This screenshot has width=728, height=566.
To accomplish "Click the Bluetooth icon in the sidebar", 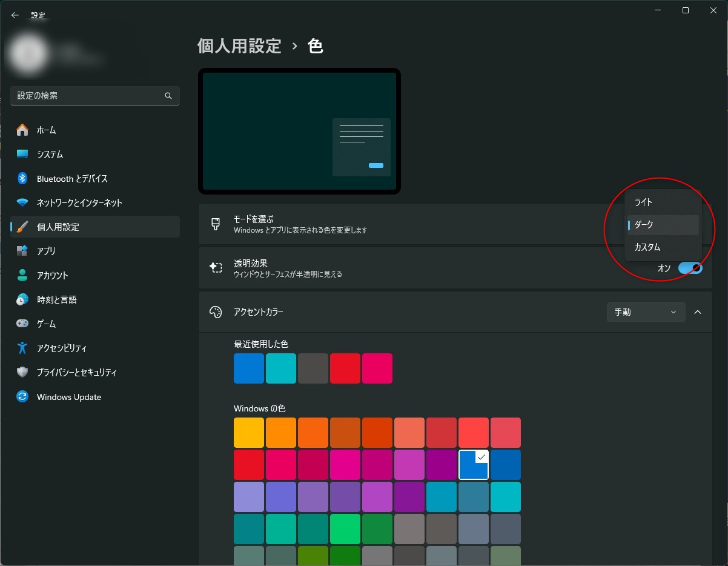I will pos(22,178).
